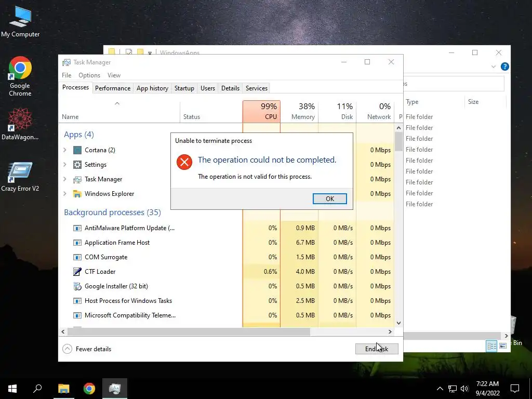Click the Task Manager process icon

pos(77,179)
